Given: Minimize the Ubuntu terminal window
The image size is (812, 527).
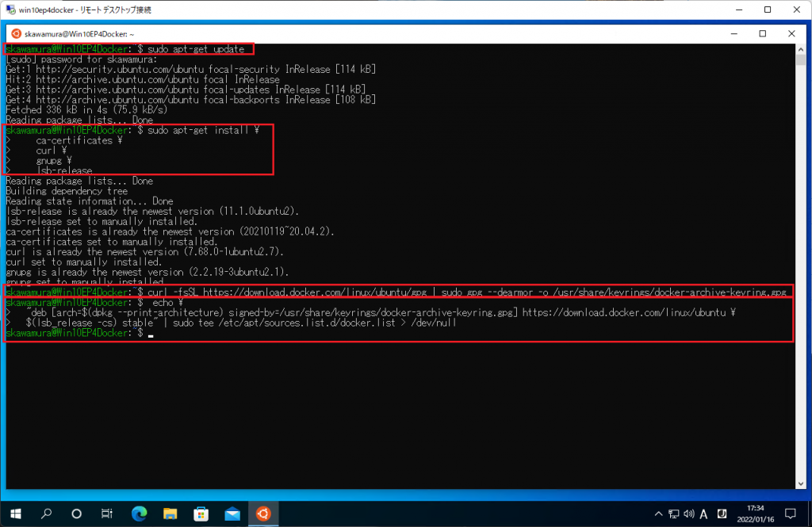Looking at the screenshot, I should [733, 33].
